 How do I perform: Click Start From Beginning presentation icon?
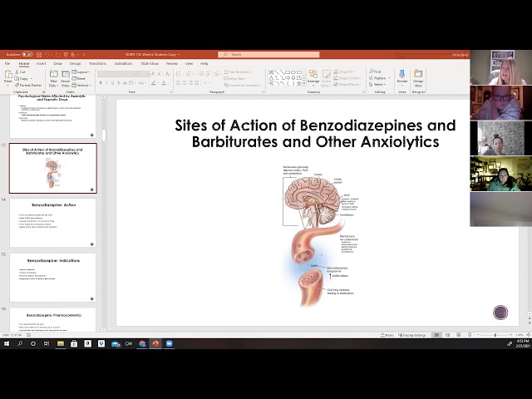(66, 54)
